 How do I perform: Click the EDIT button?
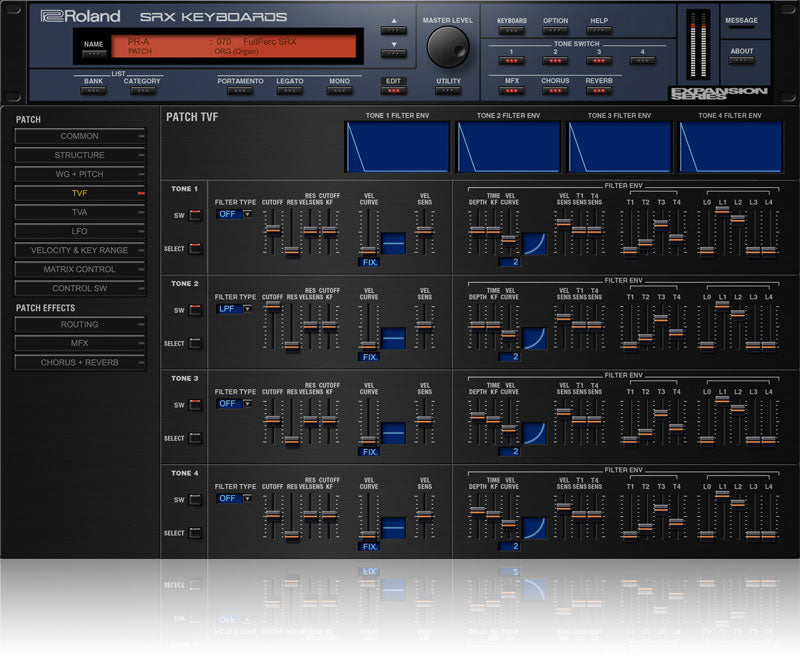tap(393, 91)
